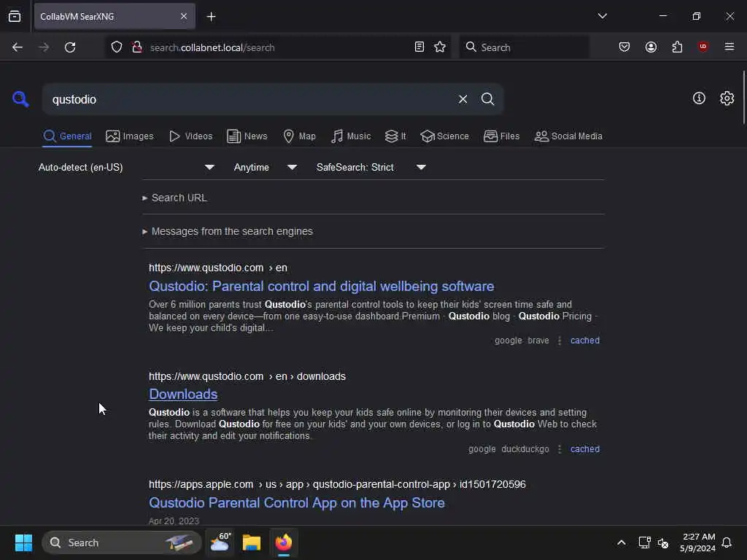
Task: Open the Firefox hamburger menu
Action: [729, 47]
